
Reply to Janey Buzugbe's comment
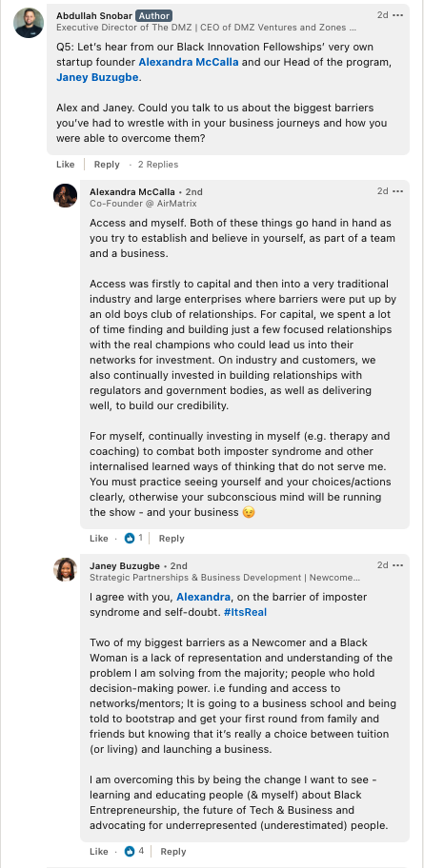coord(172,852)
